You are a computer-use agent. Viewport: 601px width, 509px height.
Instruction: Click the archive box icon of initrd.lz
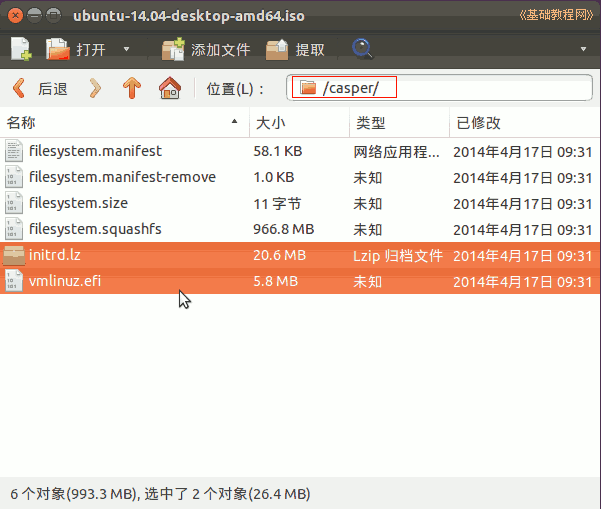[14, 255]
